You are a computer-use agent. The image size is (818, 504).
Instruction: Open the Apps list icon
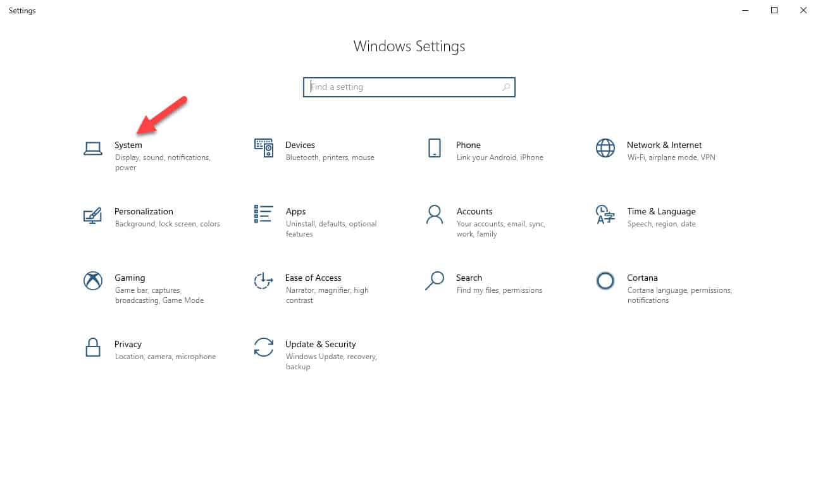264,214
